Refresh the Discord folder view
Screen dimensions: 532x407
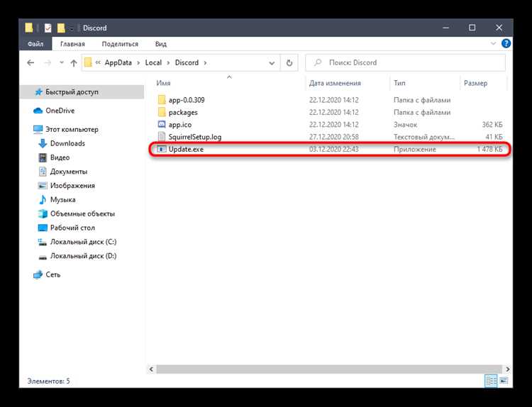click(x=289, y=62)
